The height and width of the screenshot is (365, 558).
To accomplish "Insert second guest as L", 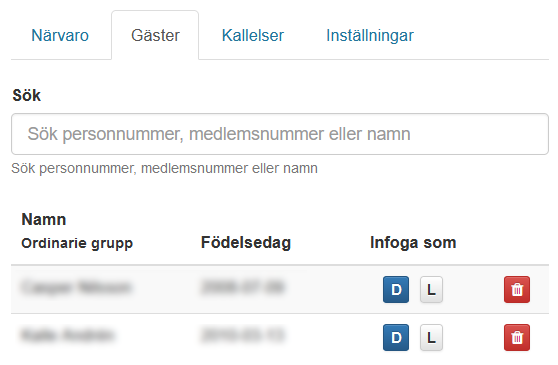I will 431,337.
